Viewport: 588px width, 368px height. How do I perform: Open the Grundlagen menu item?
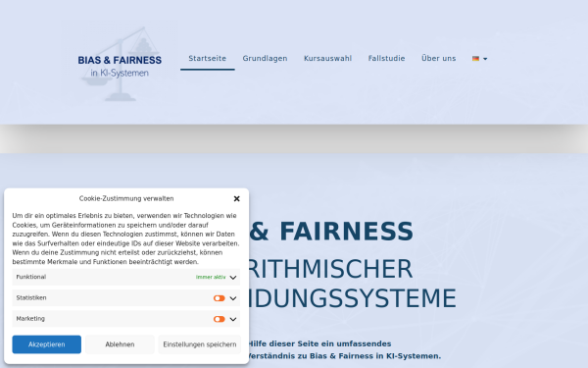[265, 59]
